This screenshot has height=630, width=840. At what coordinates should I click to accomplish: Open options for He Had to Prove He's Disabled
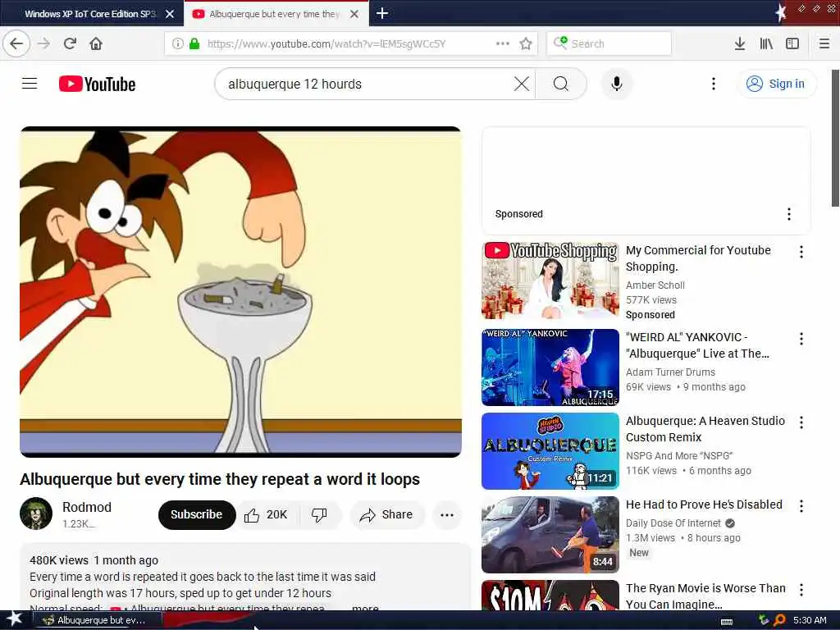pos(801,505)
